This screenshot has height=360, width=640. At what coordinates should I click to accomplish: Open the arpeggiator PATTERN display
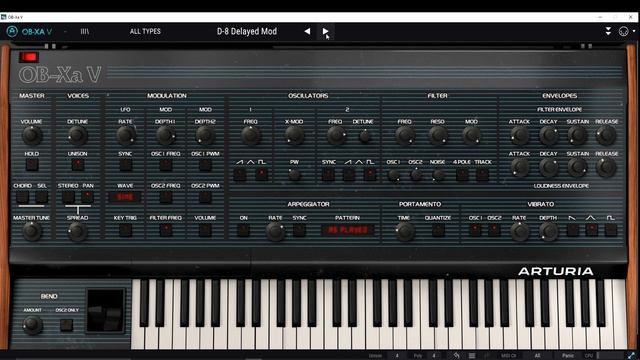[347, 230]
